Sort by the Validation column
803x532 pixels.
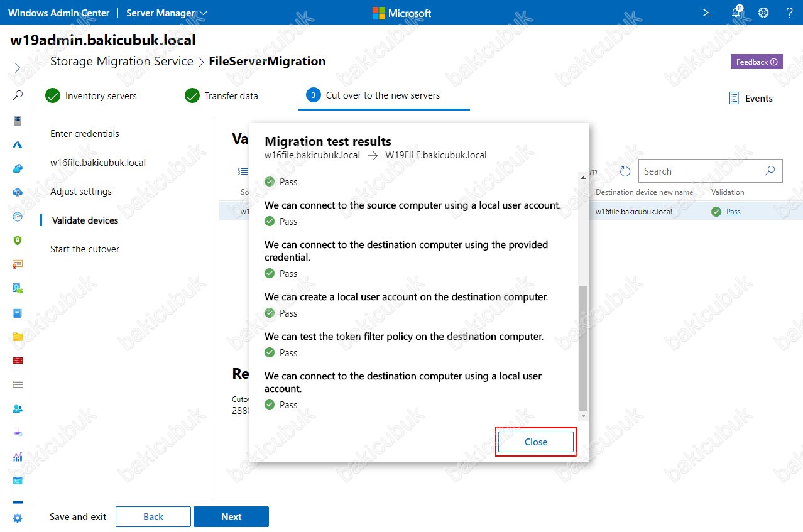click(728, 192)
